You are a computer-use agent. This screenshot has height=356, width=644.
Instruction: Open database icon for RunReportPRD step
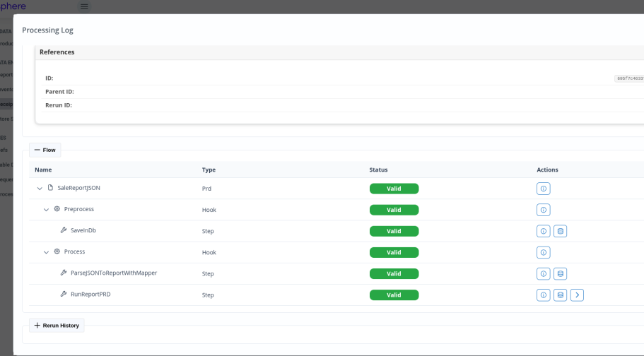pyautogui.click(x=560, y=295)
